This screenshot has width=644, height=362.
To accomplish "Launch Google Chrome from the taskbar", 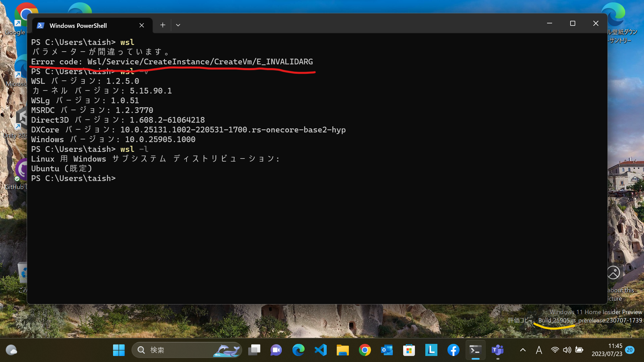I will pyautogui.click(x=365, y=350).
